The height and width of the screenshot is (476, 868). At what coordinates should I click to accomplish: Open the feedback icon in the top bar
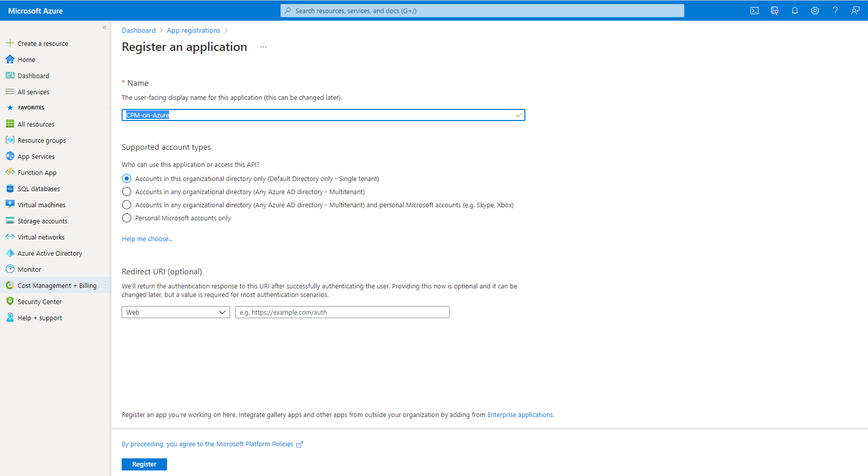(855, 11)
